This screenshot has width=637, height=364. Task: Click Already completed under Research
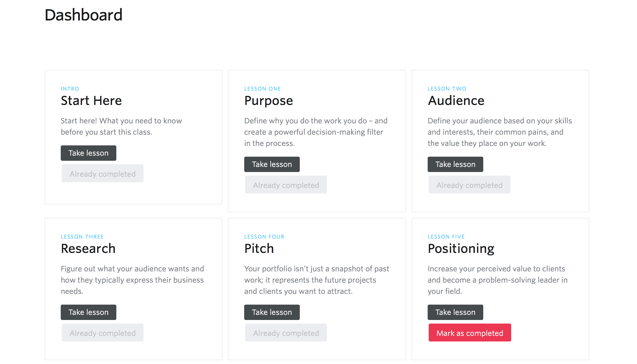click(x=102, y=333)
